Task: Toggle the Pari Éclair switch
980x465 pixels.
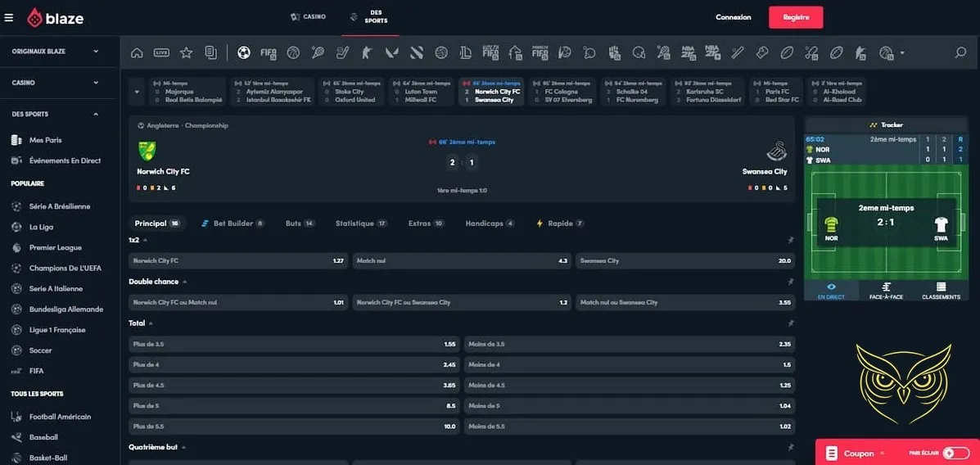Action: pyautogui.click(x=955, y=453)
